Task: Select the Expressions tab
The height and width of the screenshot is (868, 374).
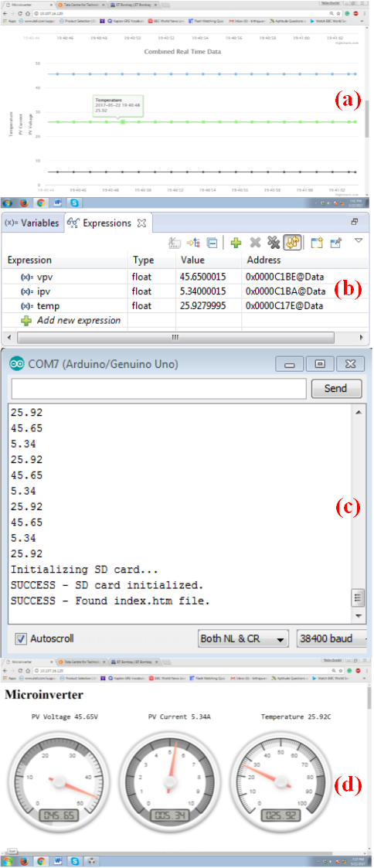Action: pos(106,223)
